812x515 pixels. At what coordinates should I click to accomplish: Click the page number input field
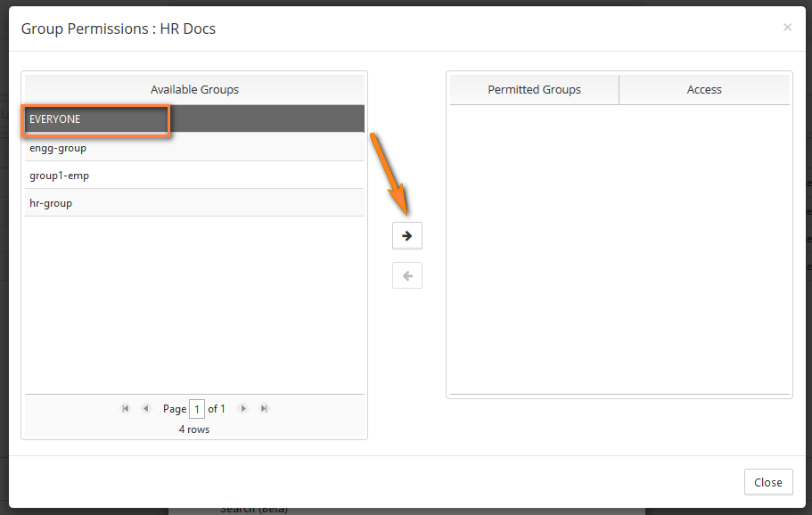pos(197,409)
